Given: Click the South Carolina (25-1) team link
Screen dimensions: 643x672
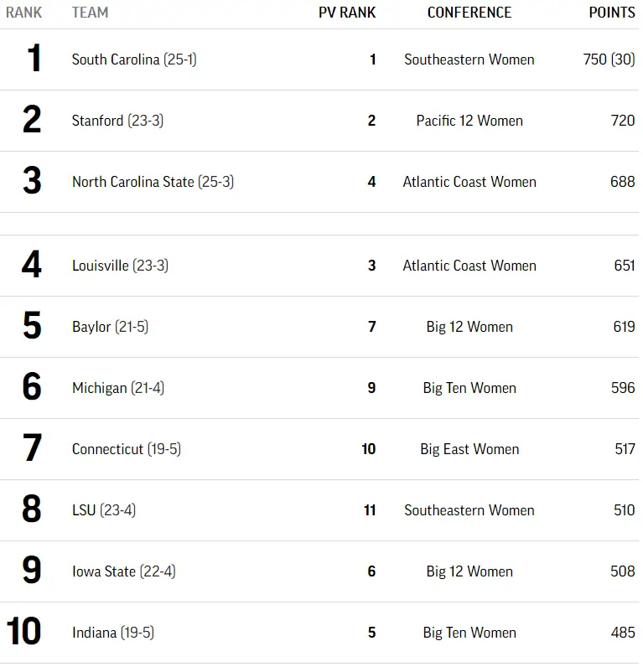Looking at the screenshot, I should click(x=134, y=59).
